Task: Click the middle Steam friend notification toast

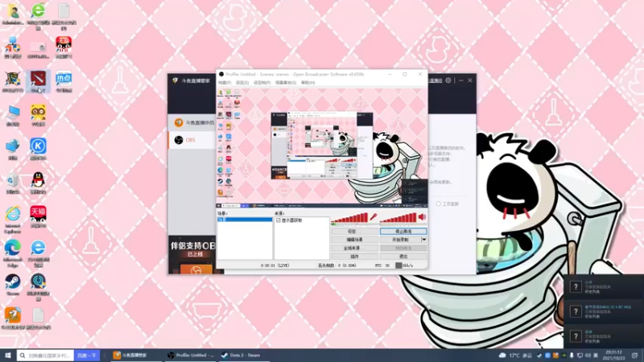Action: click(603, 312)
